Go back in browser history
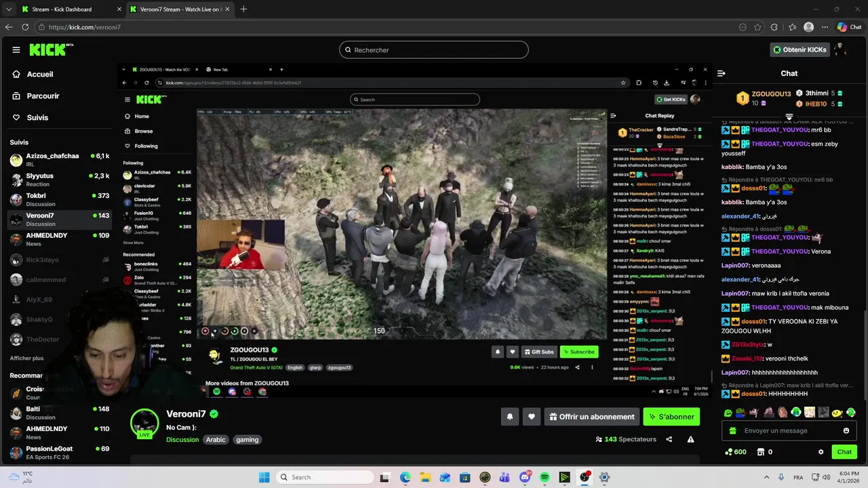The height and width of the screenshot is (488, 868). pos(8,27)
